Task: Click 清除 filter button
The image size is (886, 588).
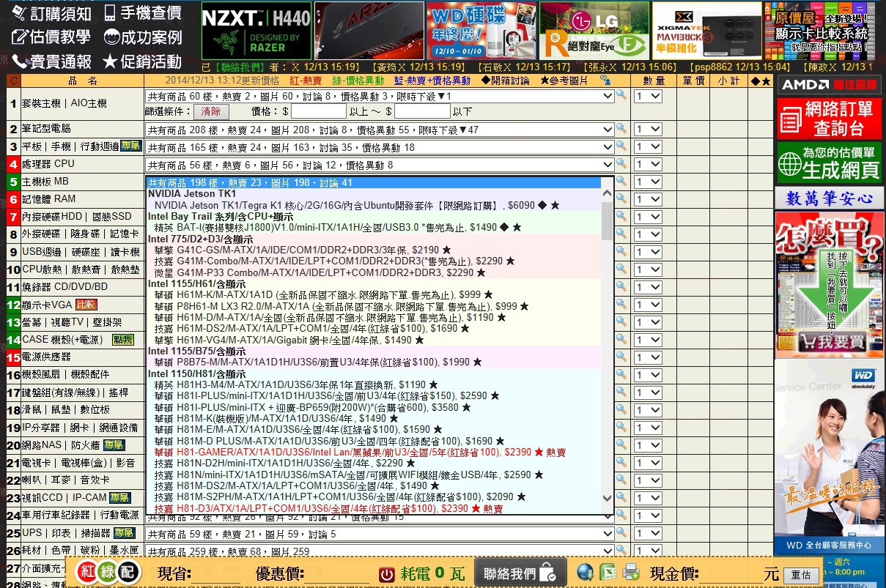Action: pos(211,112)
